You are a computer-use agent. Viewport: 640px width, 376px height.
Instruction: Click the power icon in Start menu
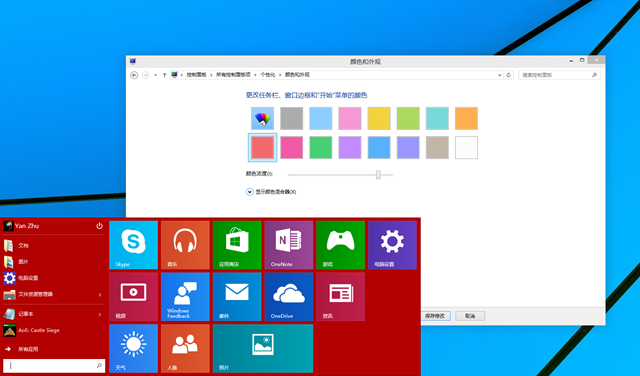[99, 226]
